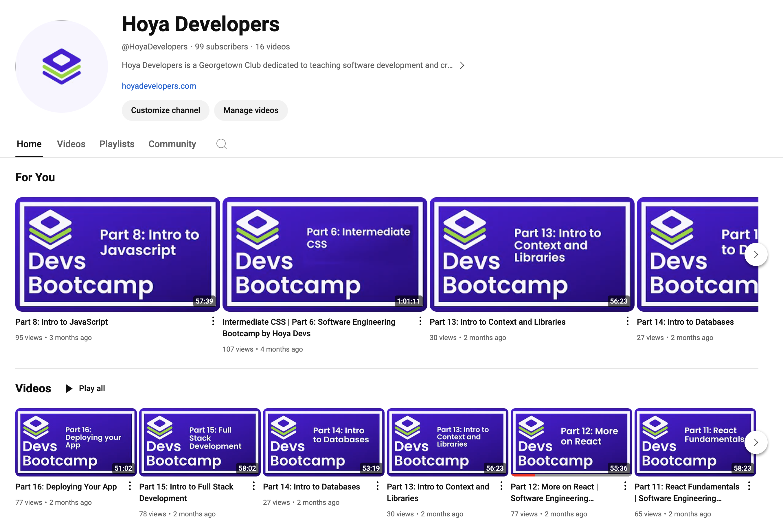Play the Part 12 More on React thumbnail
The width and height of the screenshot is (783, 532).
click(571, 442)
